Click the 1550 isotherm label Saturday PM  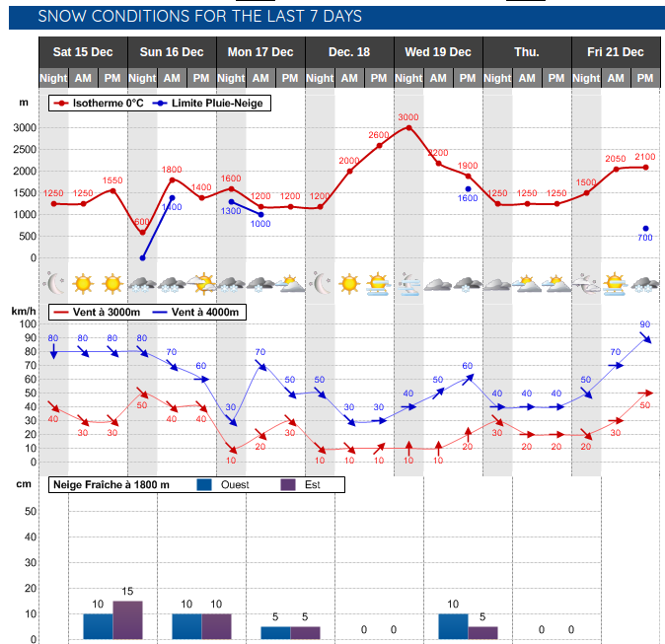tap(111, 180)
